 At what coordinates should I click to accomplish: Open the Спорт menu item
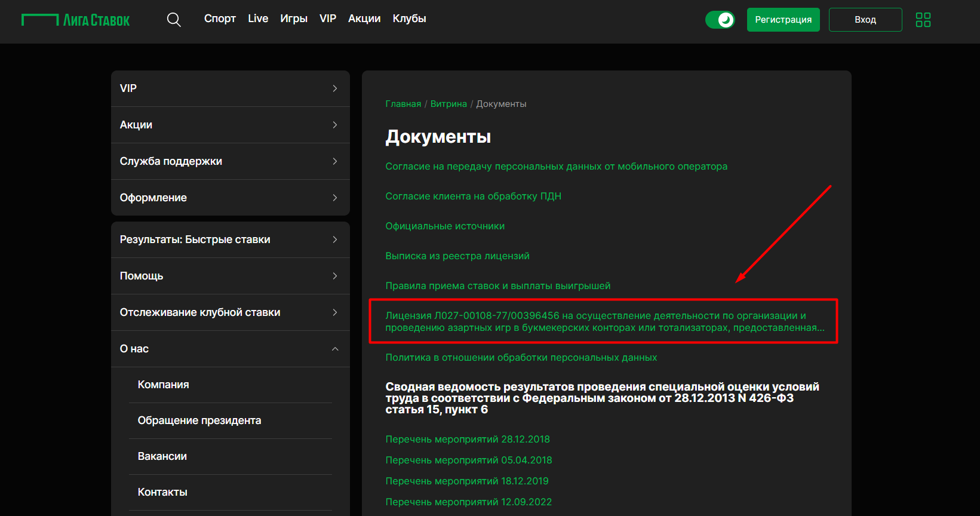pyautogui.click(x=220, y=19)
